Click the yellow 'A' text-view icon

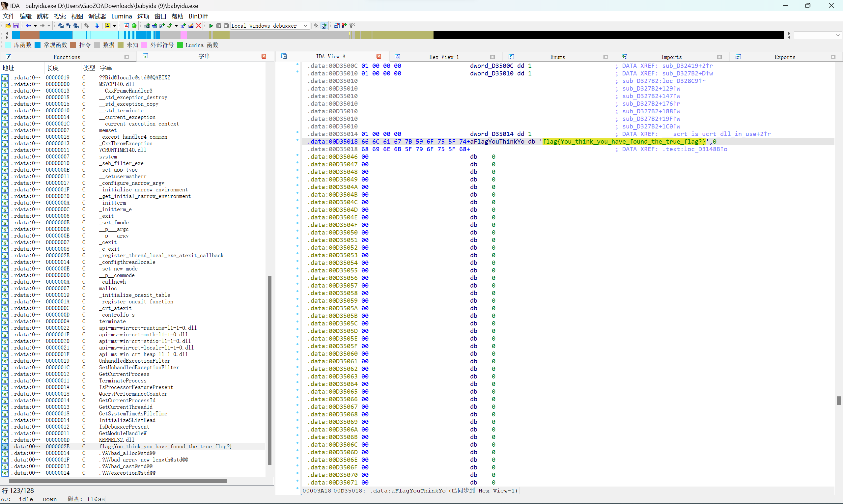pyautogui.click(x=107, y=26)
